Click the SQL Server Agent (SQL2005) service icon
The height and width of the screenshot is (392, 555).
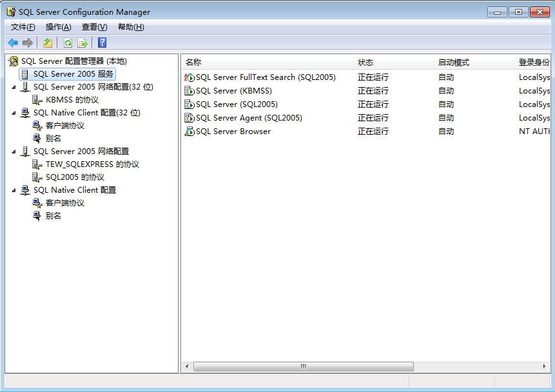(190, 117)
